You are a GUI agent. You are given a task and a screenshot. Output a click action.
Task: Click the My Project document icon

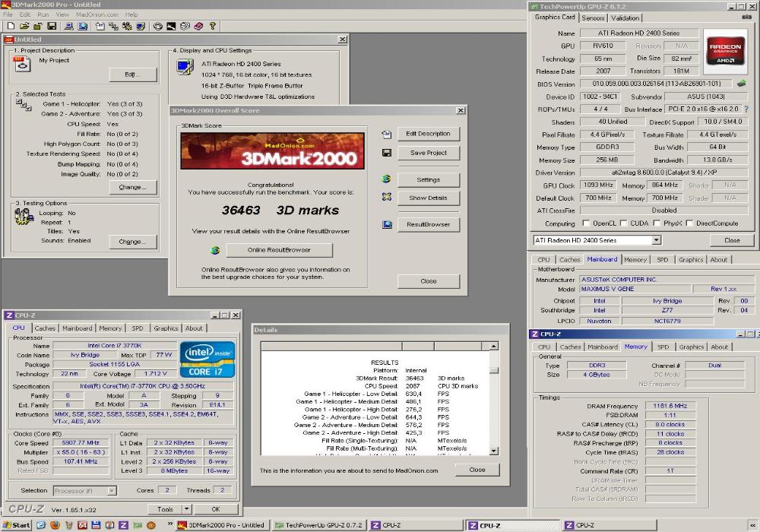point(22,64)
